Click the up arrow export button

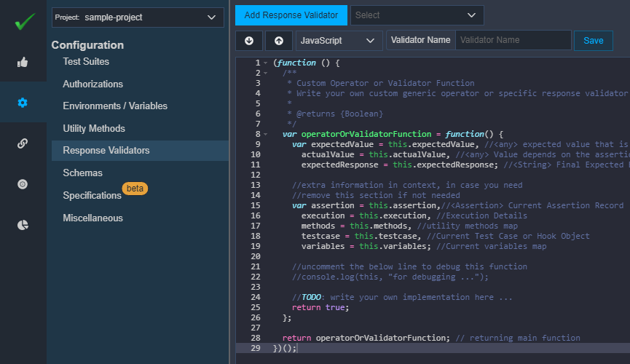279,41
